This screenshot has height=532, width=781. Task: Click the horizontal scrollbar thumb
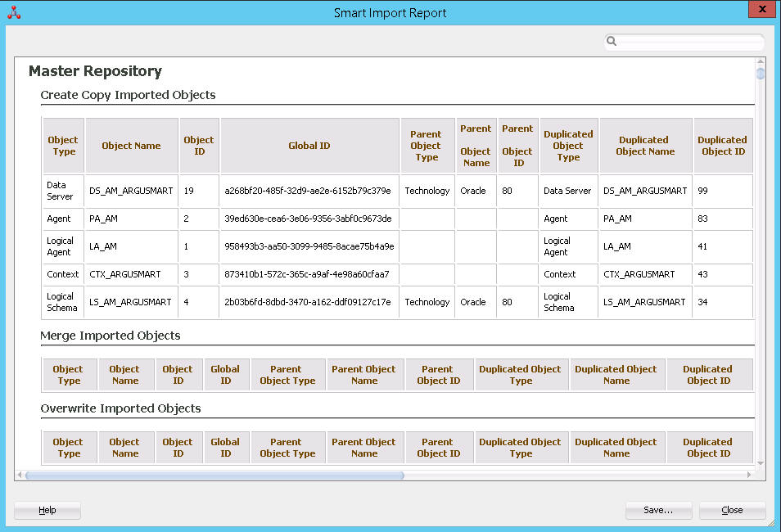pyautogui.click(x=214, y=476)
